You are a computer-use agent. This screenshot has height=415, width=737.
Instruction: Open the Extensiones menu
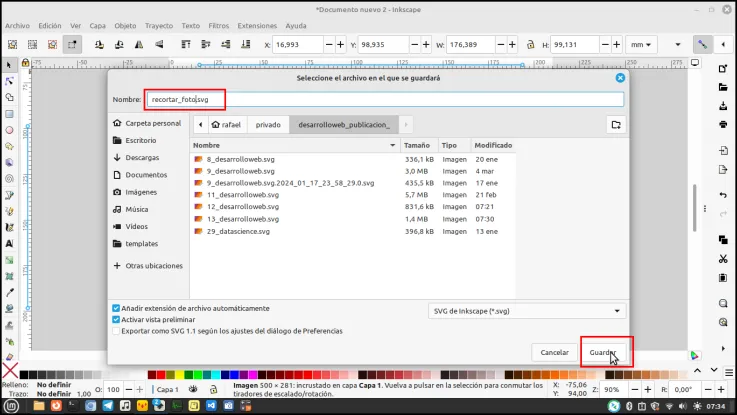pyautogui.click(x=257, y=26)
